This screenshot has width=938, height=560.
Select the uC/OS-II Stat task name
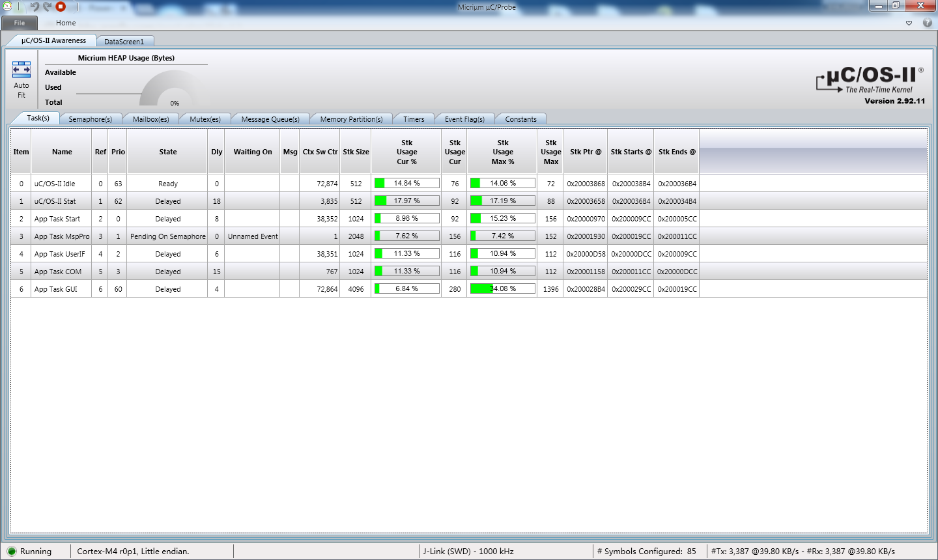click(x=55, y=201)
